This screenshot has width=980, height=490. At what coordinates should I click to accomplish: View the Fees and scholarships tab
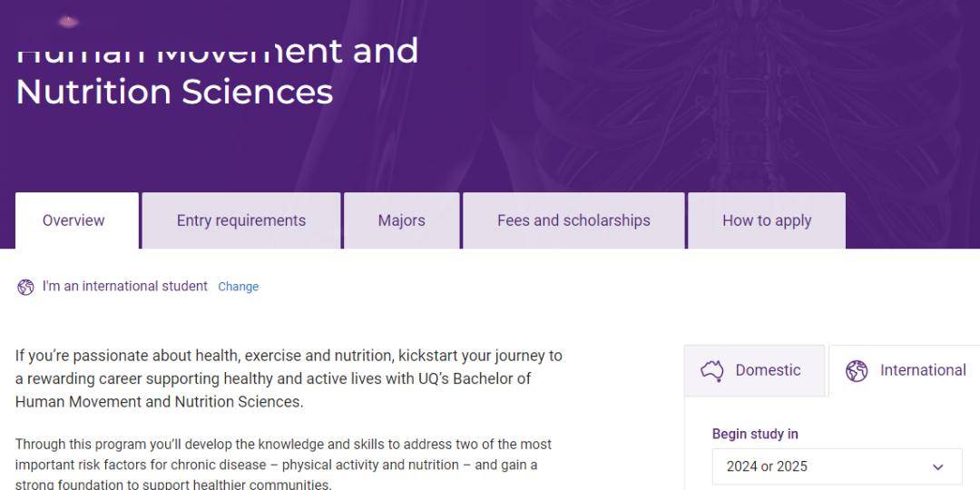pyautogui.click(x=573, y=220)
